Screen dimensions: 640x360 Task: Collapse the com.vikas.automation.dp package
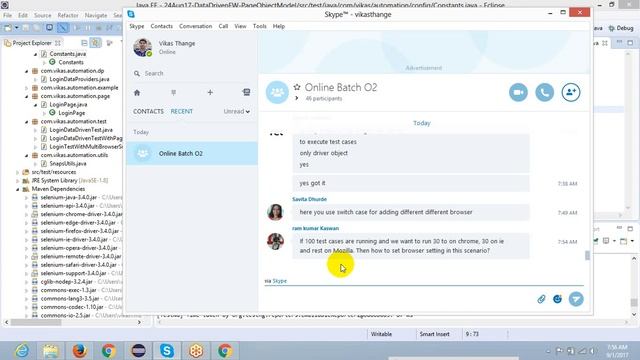27,71
